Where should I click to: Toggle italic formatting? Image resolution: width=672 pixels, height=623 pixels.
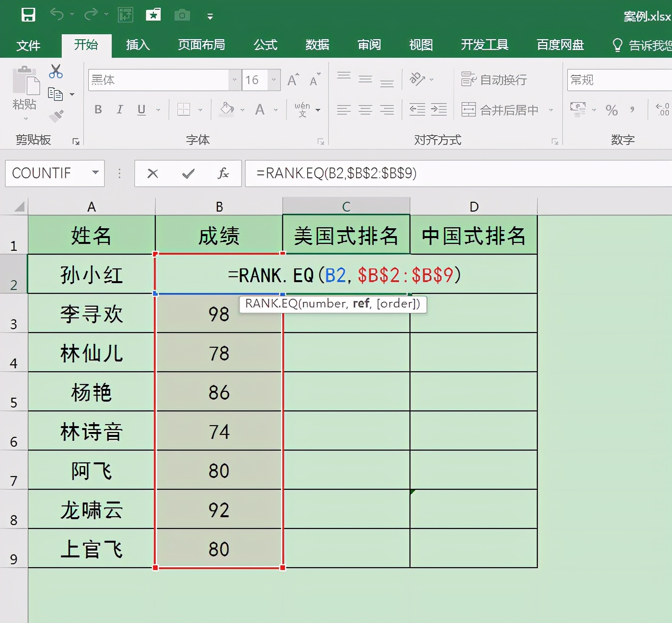pos(120,109)
